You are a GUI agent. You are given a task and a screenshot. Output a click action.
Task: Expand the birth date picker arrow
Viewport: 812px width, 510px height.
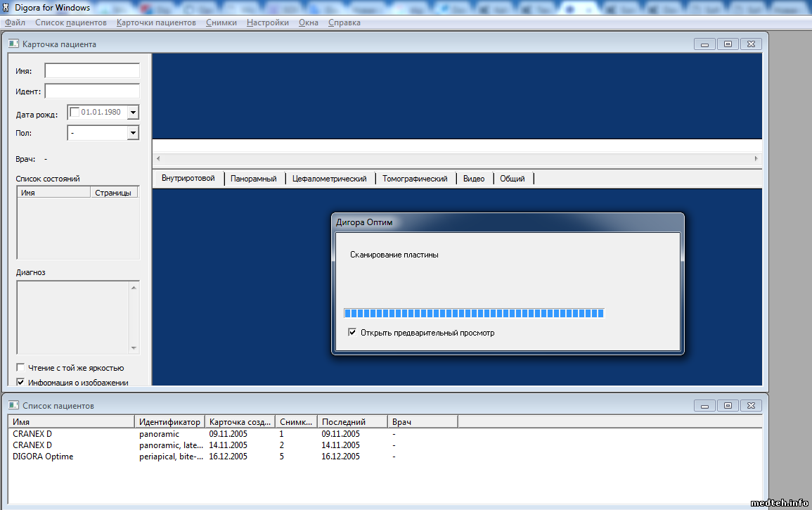(133, 113)
